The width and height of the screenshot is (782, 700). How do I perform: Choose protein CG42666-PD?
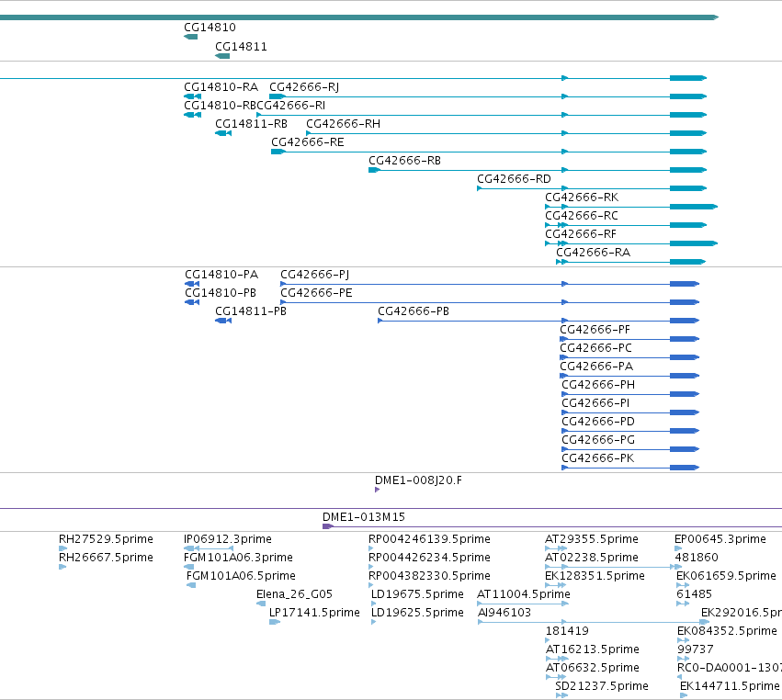598,423
